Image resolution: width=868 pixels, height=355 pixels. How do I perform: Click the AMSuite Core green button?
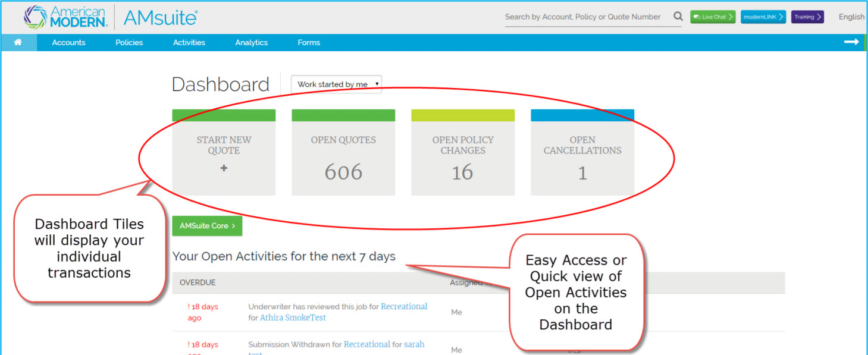[x=207, y=226]
